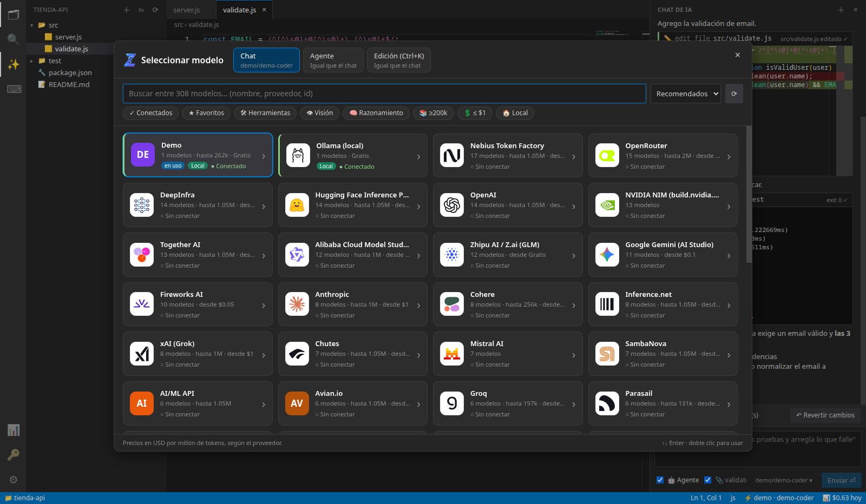Click the model search input field
This screenshot has width=866, height=504.
(x=384, y=94)
